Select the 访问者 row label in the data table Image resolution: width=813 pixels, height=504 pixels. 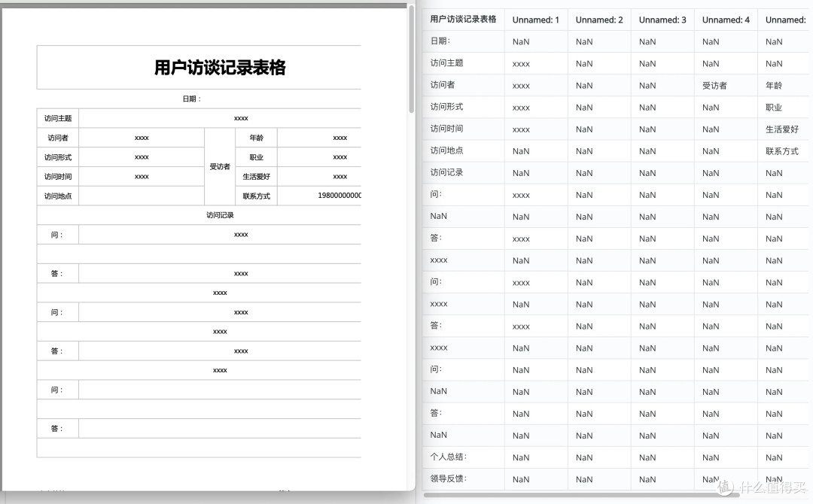point(443,85)
